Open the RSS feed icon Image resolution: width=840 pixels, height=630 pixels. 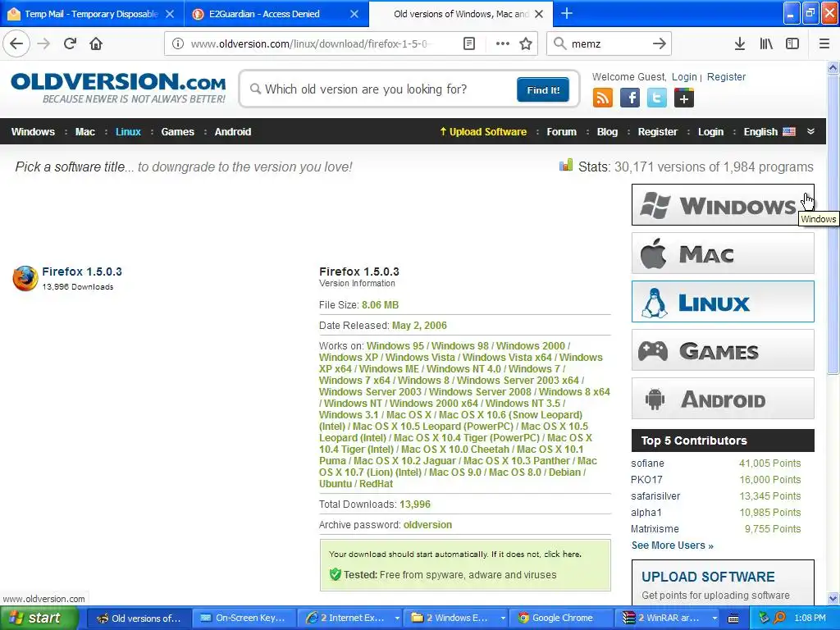603,98
